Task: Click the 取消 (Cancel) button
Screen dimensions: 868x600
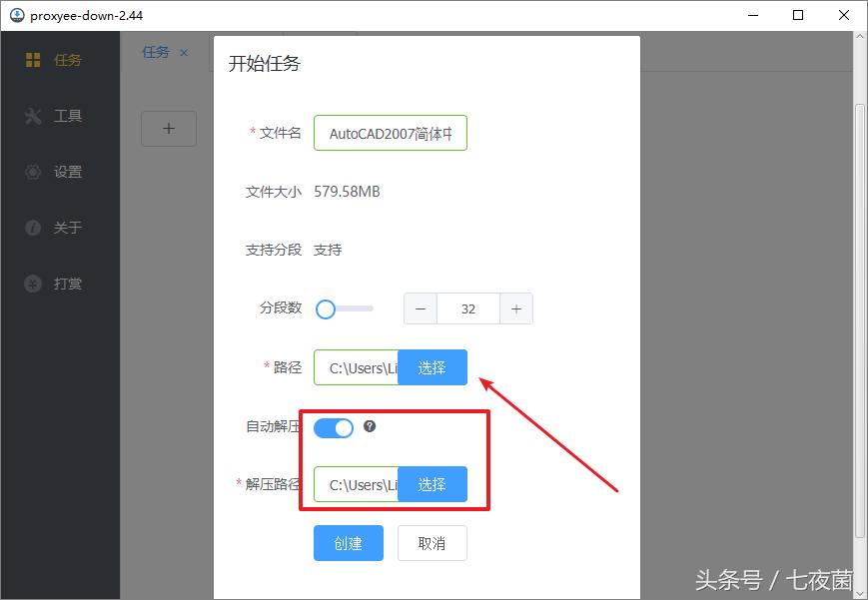Action: point(432,543)
